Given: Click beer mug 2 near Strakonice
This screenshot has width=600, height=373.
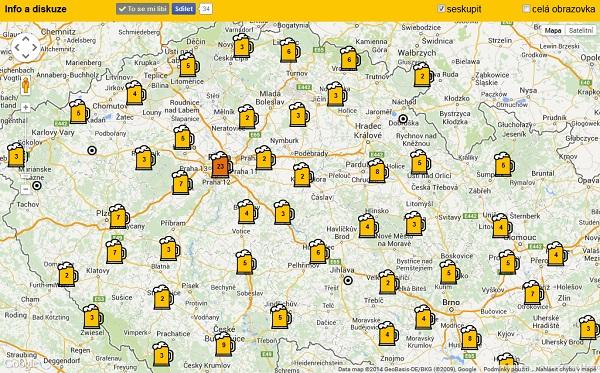Looking at the screenshot, I should click(x=163, y=297).
